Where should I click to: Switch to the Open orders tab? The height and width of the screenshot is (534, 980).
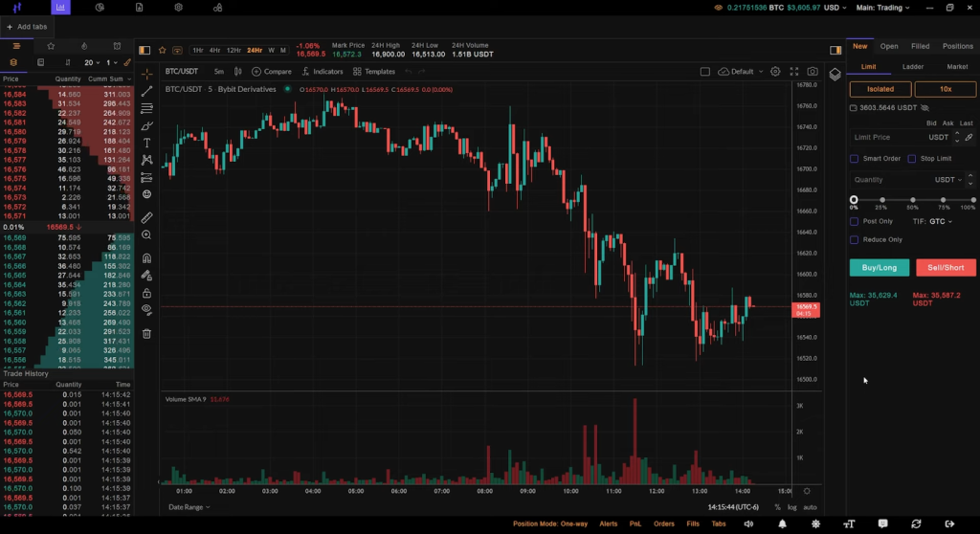point(889,46)
